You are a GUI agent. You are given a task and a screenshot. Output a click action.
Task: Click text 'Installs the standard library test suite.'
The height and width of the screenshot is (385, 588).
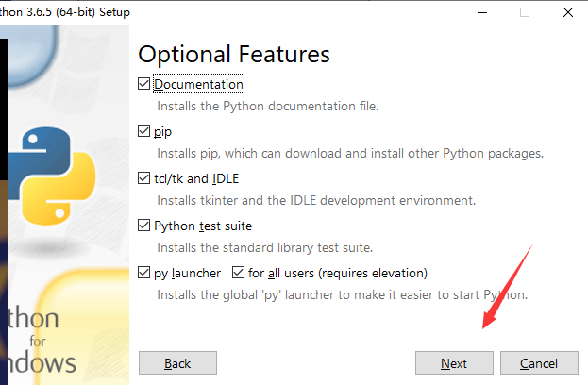265,248
